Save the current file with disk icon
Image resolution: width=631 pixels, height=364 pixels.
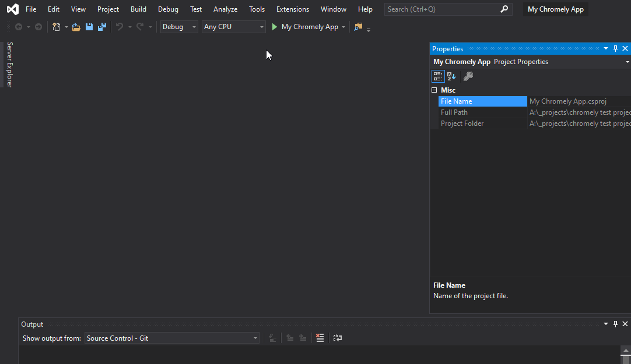coord(89,27)
